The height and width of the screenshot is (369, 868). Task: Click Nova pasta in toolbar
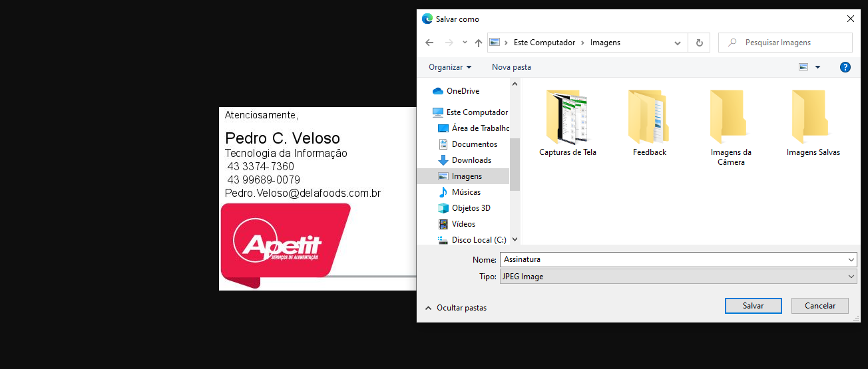(x=511, y=67)
